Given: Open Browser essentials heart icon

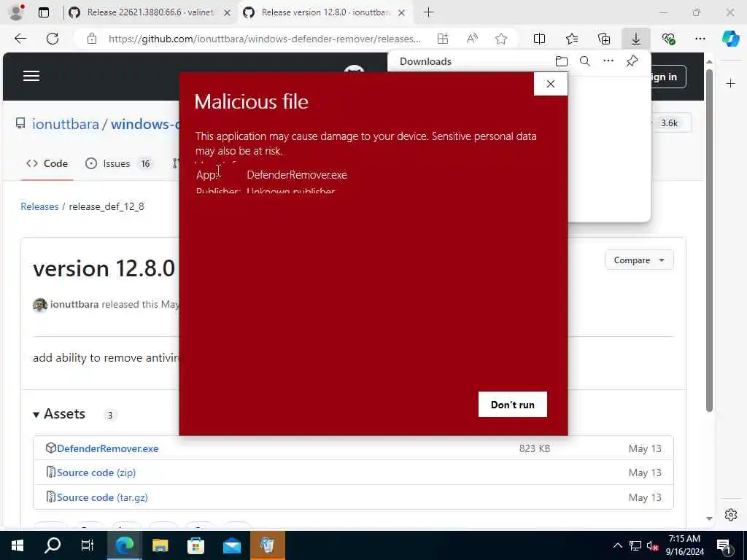Looking at the screenshot, I should click(668, 39).
